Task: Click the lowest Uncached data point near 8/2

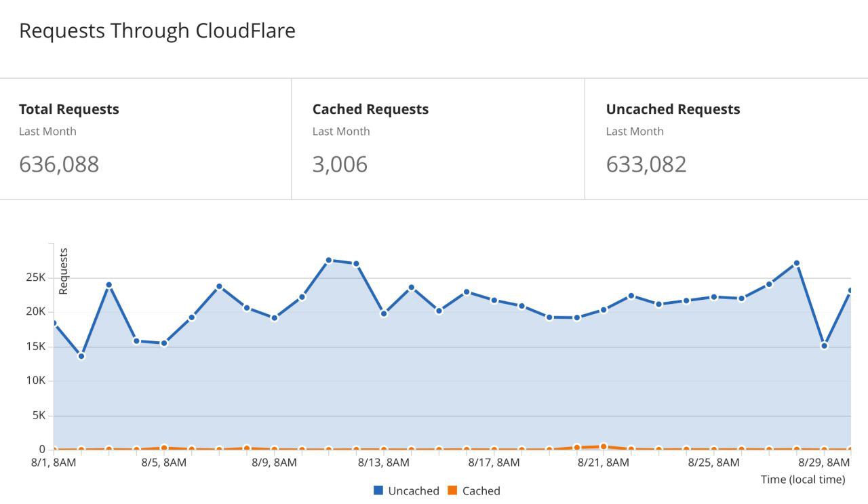Action: [x=81, y=356]
